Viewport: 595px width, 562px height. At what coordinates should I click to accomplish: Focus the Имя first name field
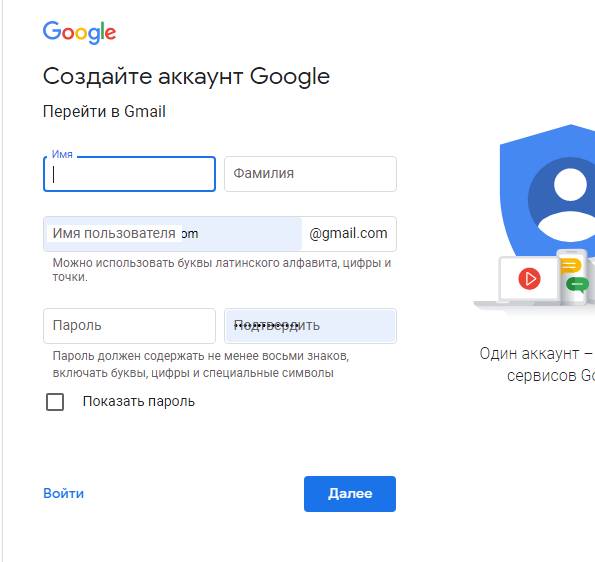tap(129, 174)
